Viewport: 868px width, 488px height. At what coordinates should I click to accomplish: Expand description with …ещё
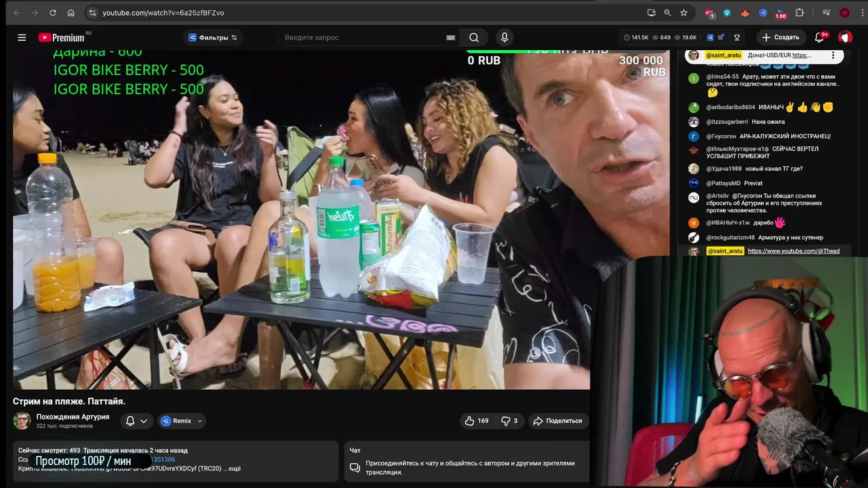tap(231, 468)
